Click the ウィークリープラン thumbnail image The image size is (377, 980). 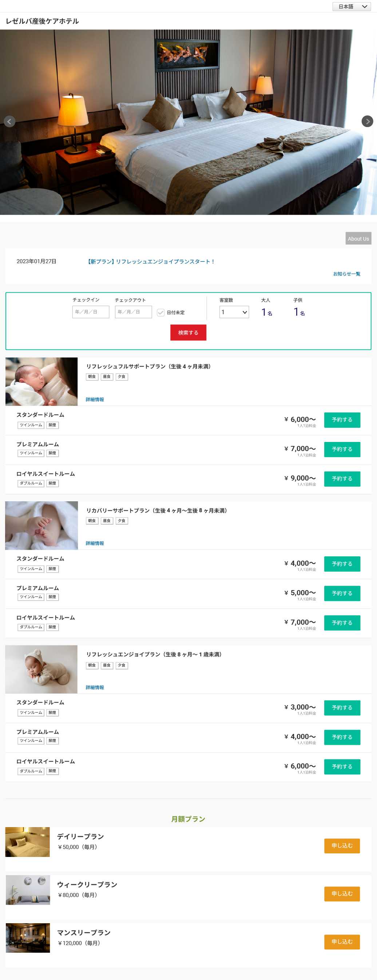pyautogui.click(x=28, y=890)
